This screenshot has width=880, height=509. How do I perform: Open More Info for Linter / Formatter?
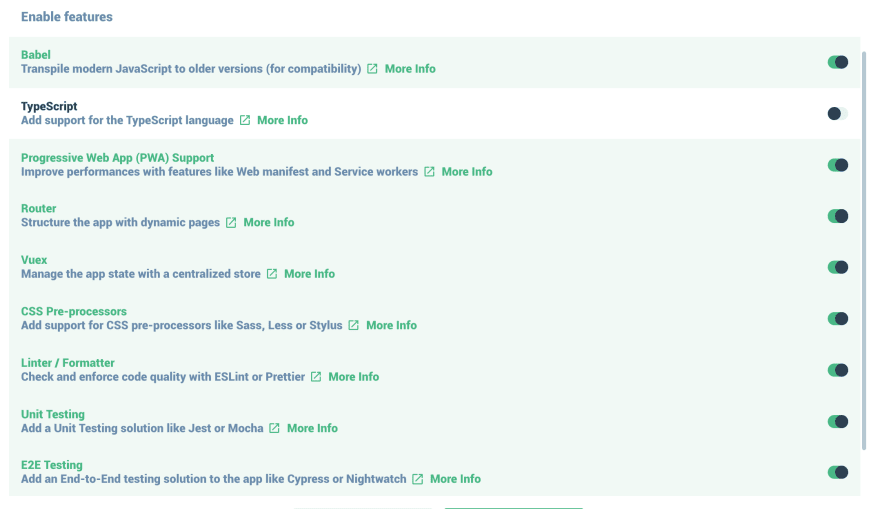(354, 377)
